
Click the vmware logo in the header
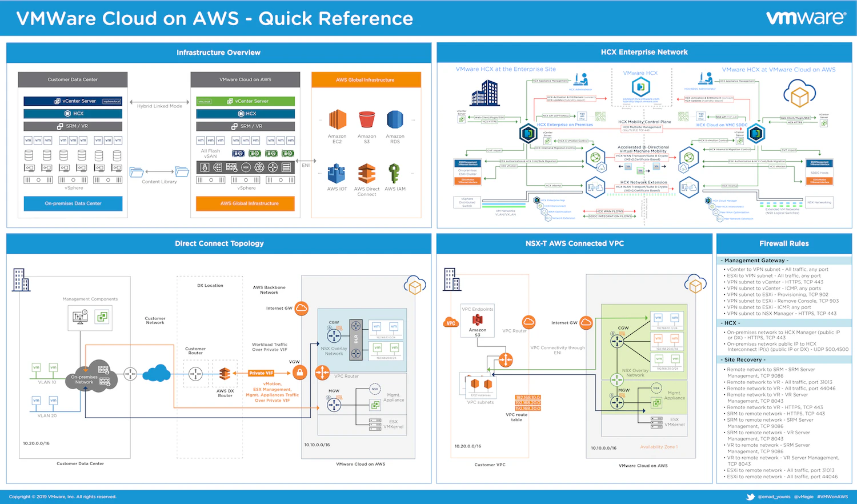(x=806, y=18)
